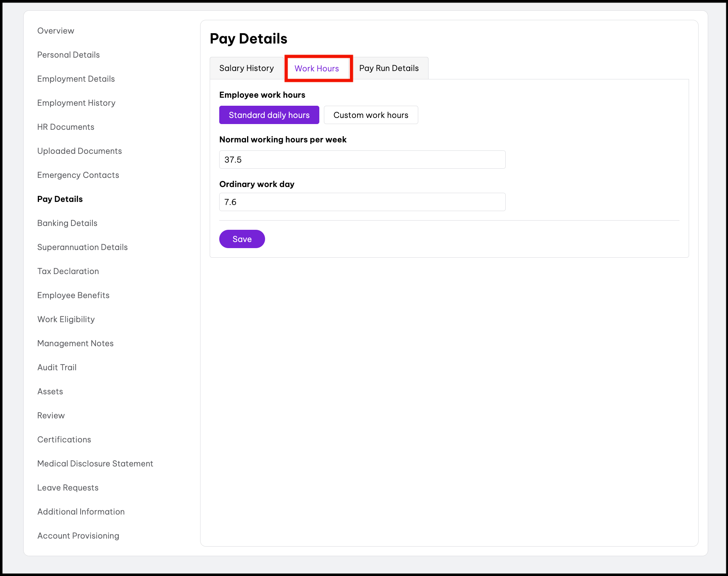This screenshot has height=576, width=728.
Task: Go to Management Notes
Action: coord(75,344)
